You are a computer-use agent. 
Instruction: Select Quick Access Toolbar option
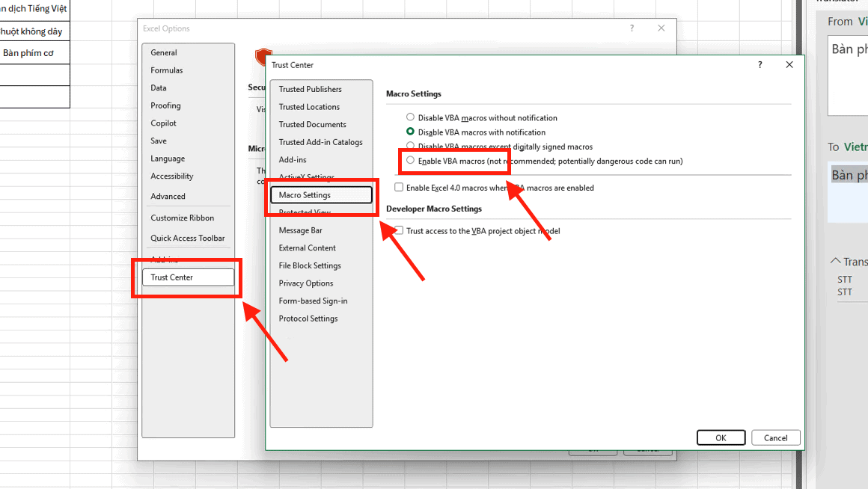click(x=187, y=238)
